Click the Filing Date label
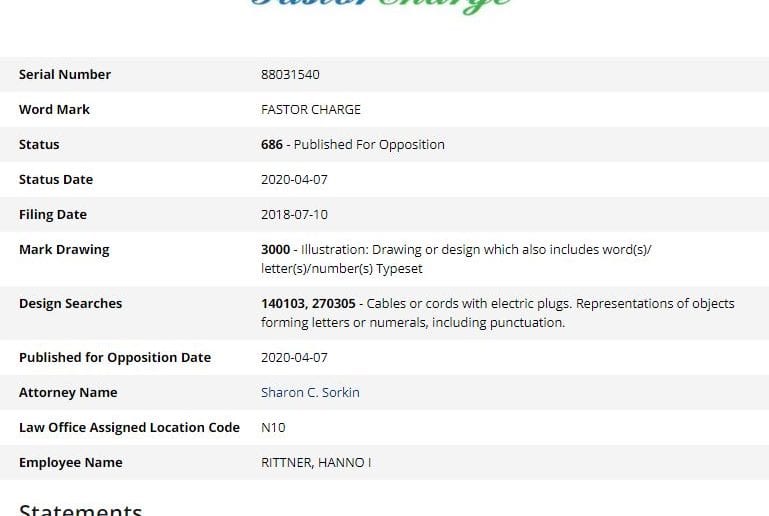 [53, 215]
